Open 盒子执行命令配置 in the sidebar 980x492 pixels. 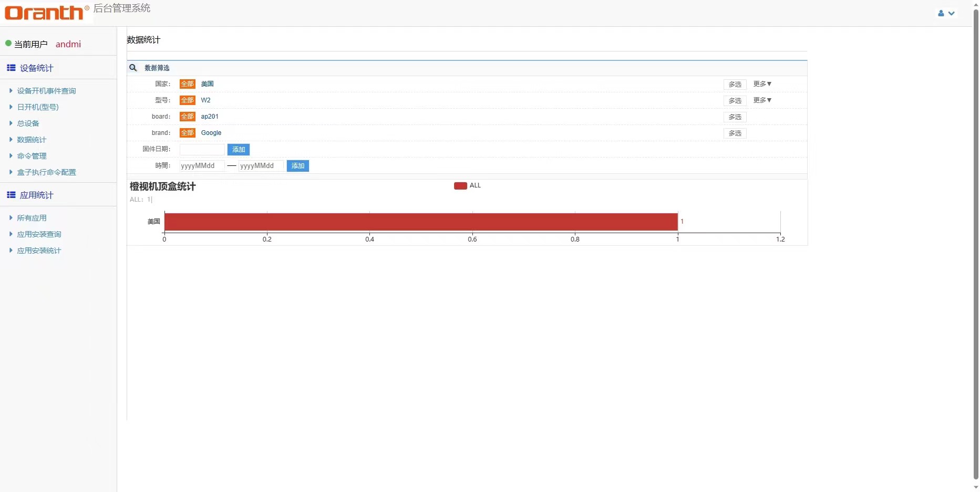pos(46,172)
